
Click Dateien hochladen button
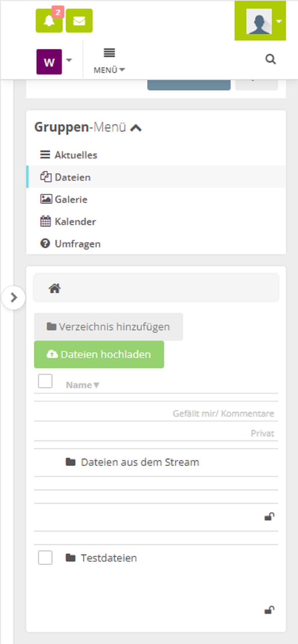(99, 354)
